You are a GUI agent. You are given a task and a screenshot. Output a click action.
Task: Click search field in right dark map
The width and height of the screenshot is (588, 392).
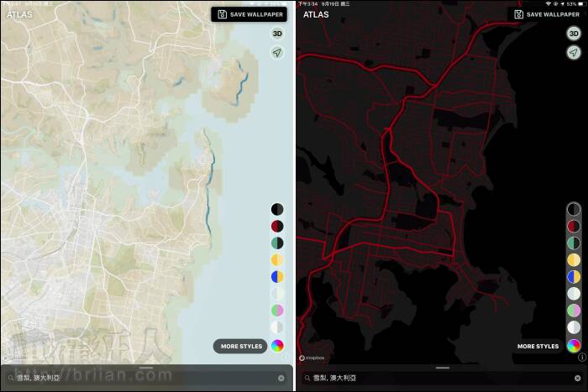443,378
